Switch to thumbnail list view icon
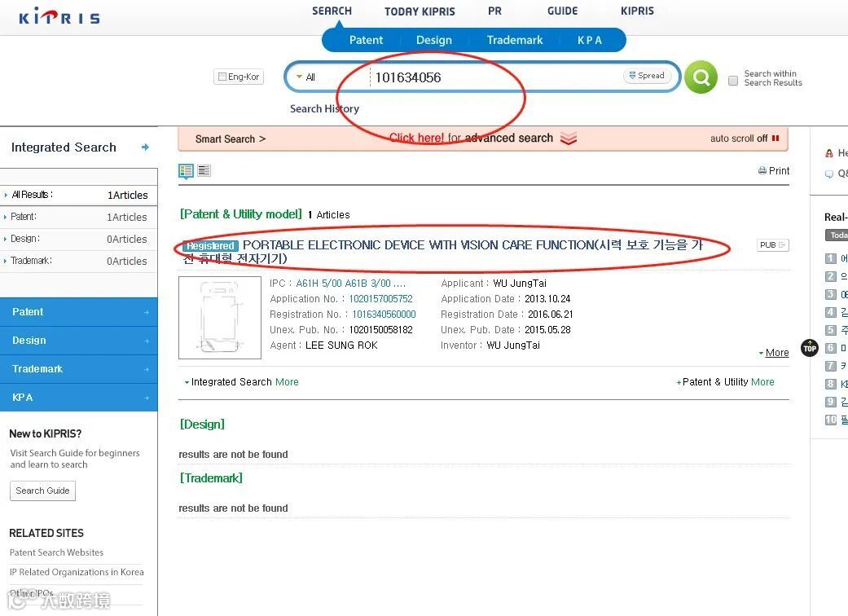The width and height of the screenshot is (848, 616). [x=186, y=171]
